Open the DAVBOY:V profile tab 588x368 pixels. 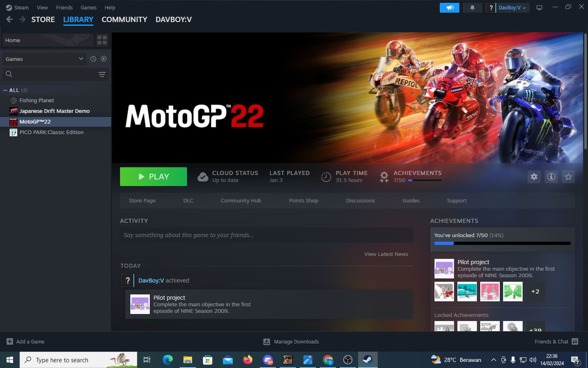(x=174, y=19)
